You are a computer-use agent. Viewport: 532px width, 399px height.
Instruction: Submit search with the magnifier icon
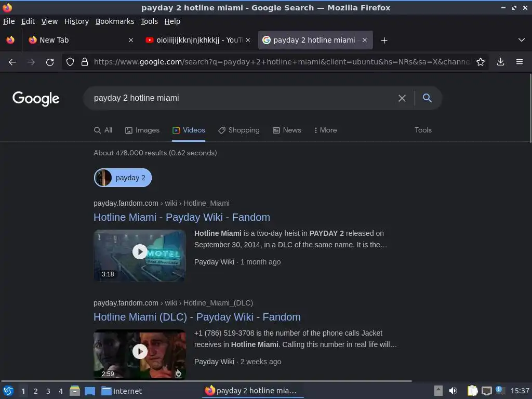coord(427,98)
